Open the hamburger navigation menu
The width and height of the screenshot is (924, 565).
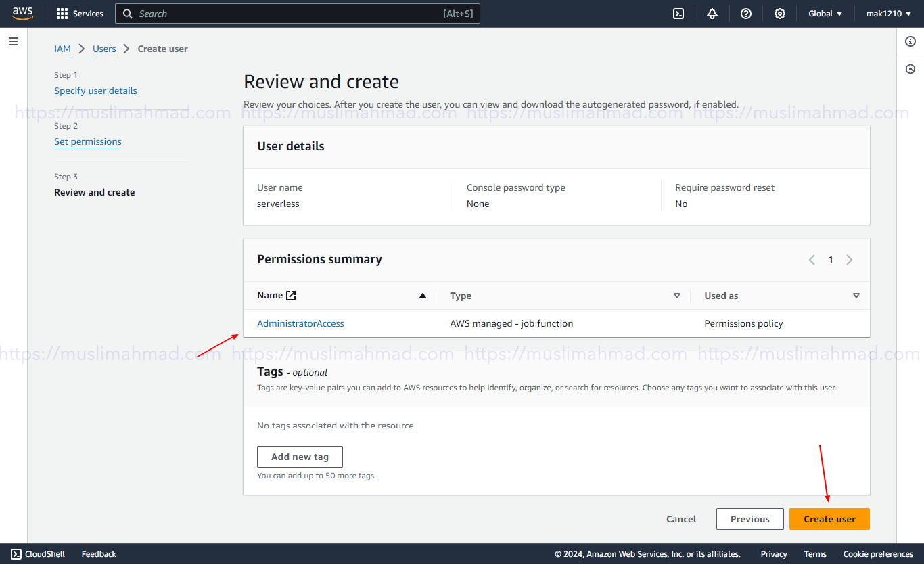[x=14, y=41]
